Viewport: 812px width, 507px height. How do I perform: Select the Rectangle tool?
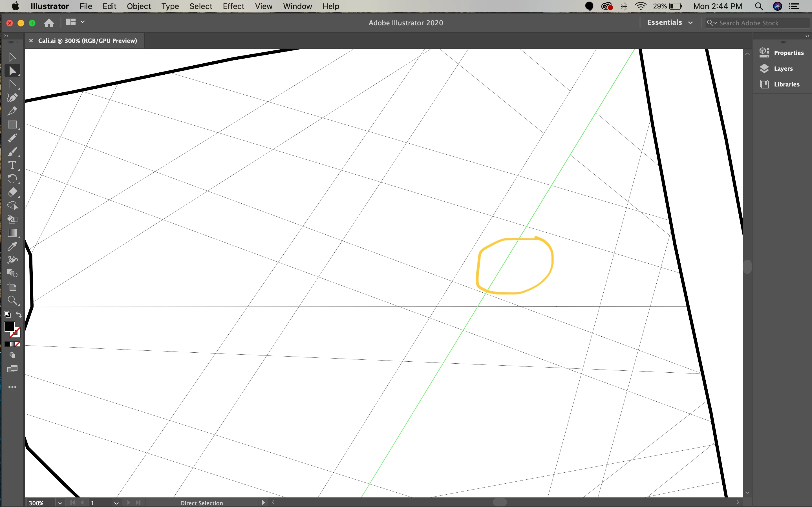[x=12, y=125]
